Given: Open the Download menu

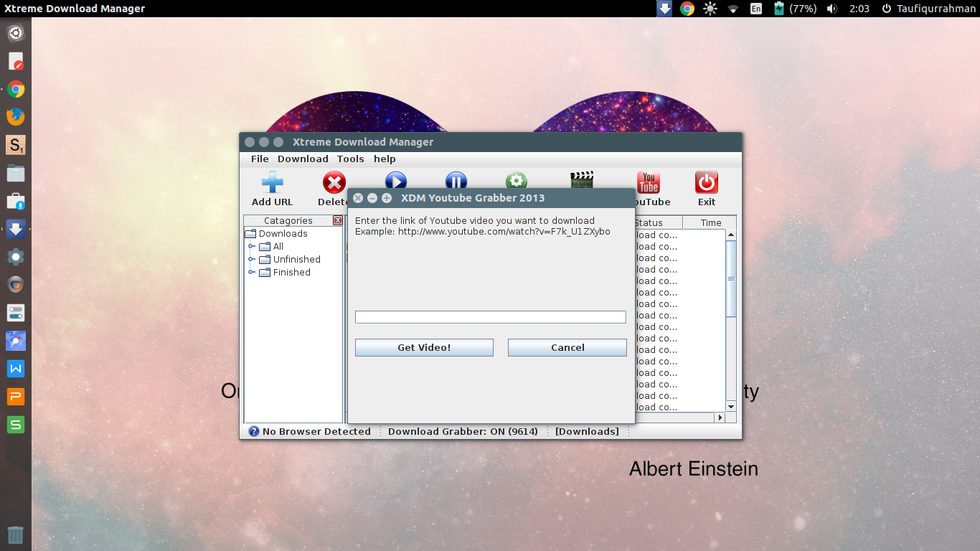Looking at the screenshot, I should coord(303,159).
